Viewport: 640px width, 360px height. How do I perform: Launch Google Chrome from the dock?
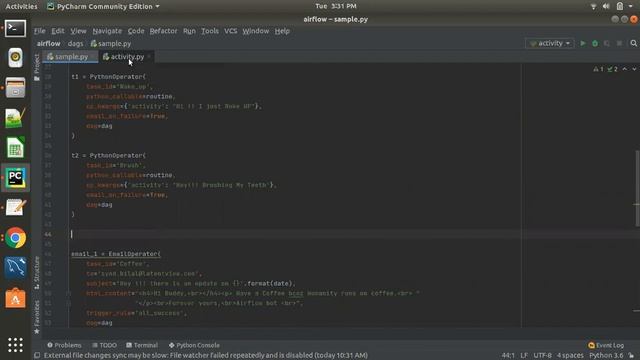pos(16,238)
